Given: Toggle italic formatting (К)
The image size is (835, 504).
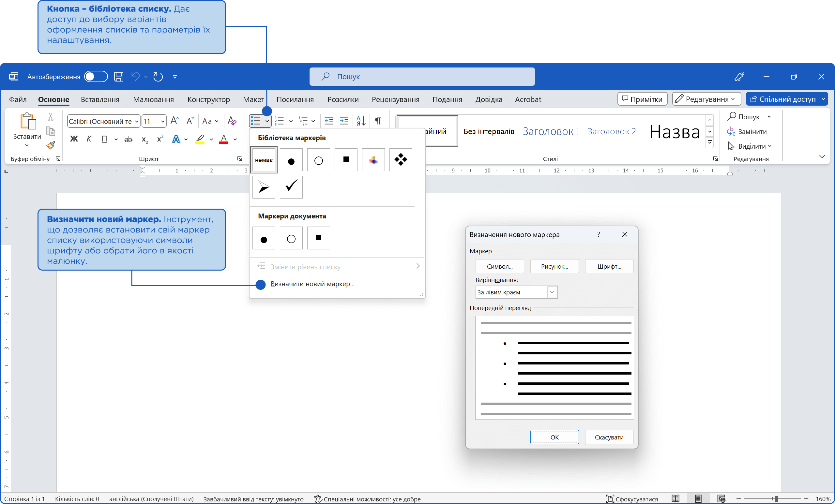Looking at the screenshot, I should 89,139.
